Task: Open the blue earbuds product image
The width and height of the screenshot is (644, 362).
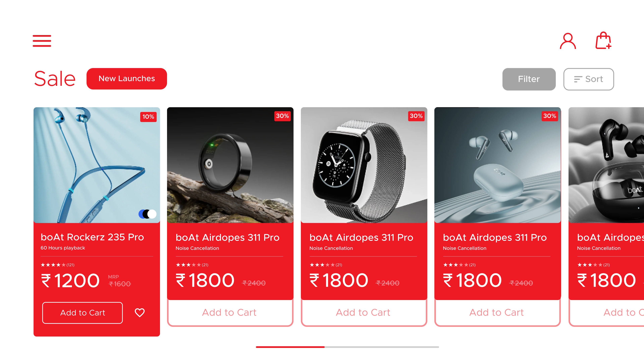Action: coord(497,165)
